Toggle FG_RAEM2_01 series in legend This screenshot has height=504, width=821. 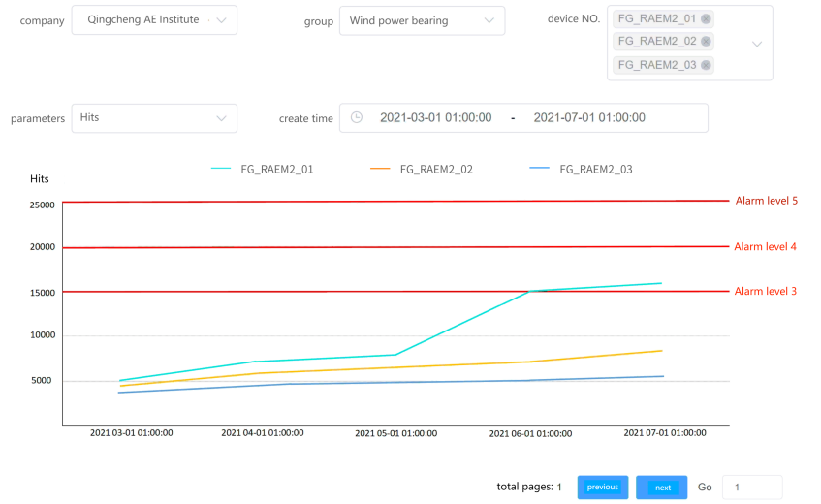click(263, 169)
